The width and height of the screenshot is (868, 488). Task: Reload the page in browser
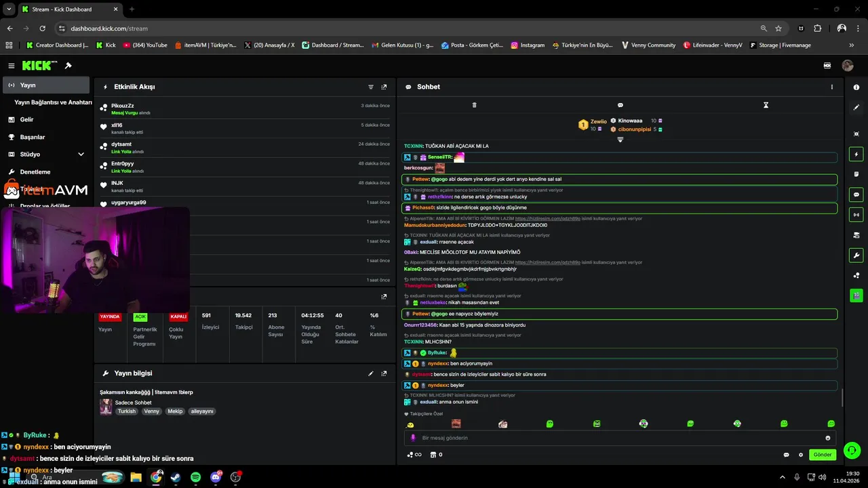tap(42, 28)
